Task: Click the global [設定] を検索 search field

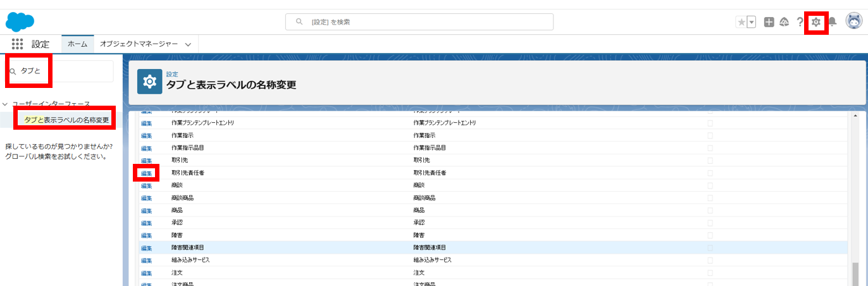Action: [x=419, y=22]
